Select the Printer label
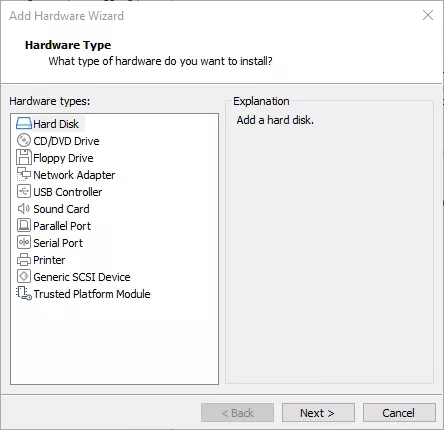 (x=49, y=260)
